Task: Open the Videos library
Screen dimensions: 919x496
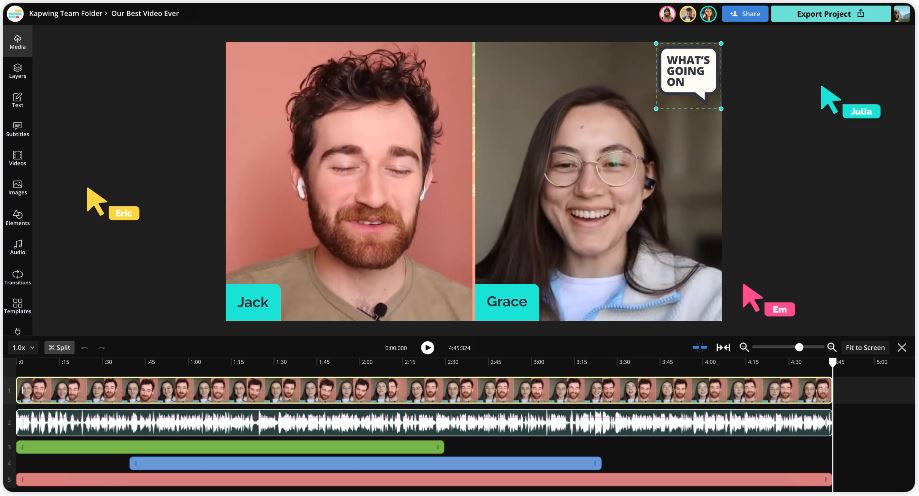Action: 17,157
